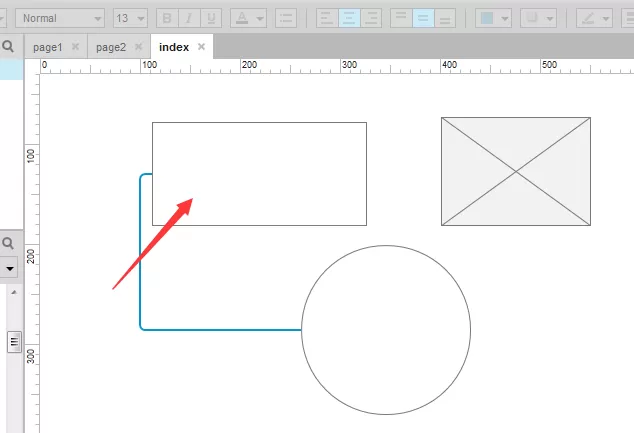Image resolution: width=634 pixels, height=433 pixels.
Task: Open the left panel black dropdown arrow
Action: (10, 268)
